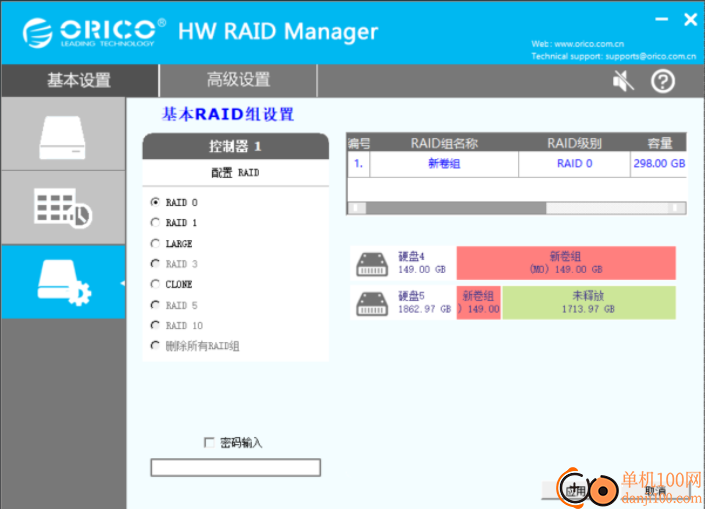Screen dimensions: 705x509
Task: Click the 编号 column header
Action: click(359, 143)
